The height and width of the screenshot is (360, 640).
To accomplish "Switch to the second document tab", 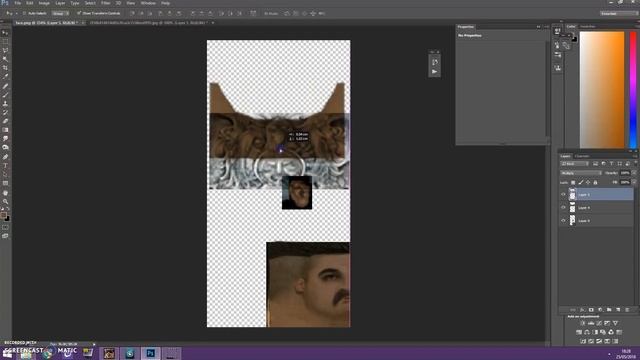I will [x=149, y=23].
